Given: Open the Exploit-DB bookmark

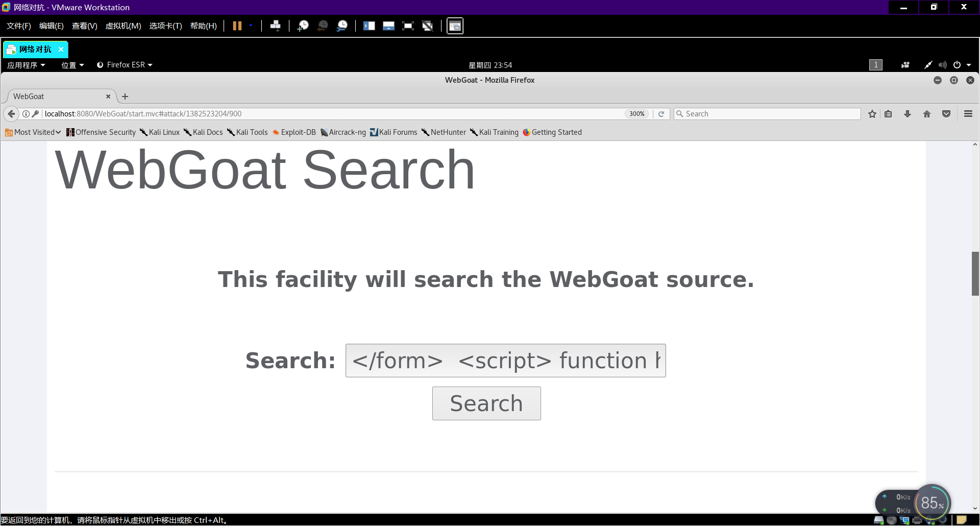Looking at the screenshot, I should pos(294,132).
